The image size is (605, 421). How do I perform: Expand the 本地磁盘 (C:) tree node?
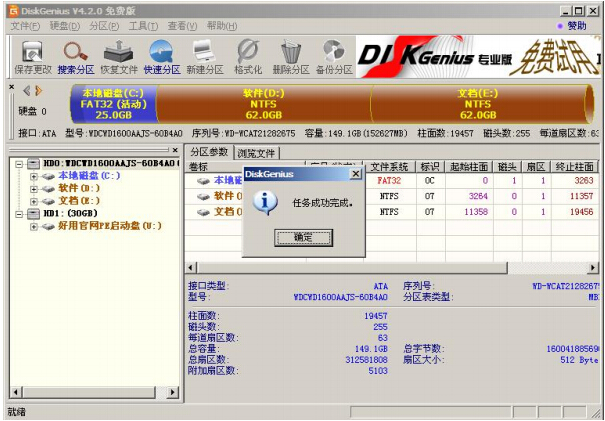[x=34, y=177]
